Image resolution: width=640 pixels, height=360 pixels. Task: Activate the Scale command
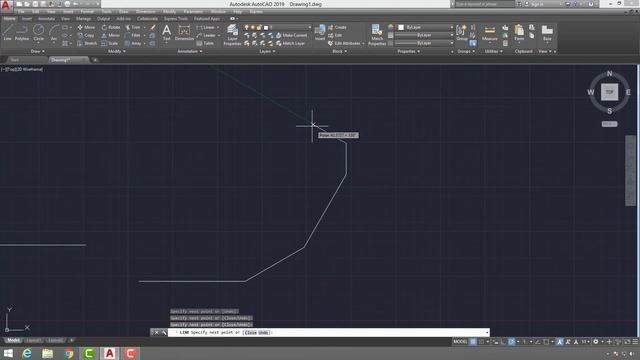pyautogui.click(x=110, y=43)
